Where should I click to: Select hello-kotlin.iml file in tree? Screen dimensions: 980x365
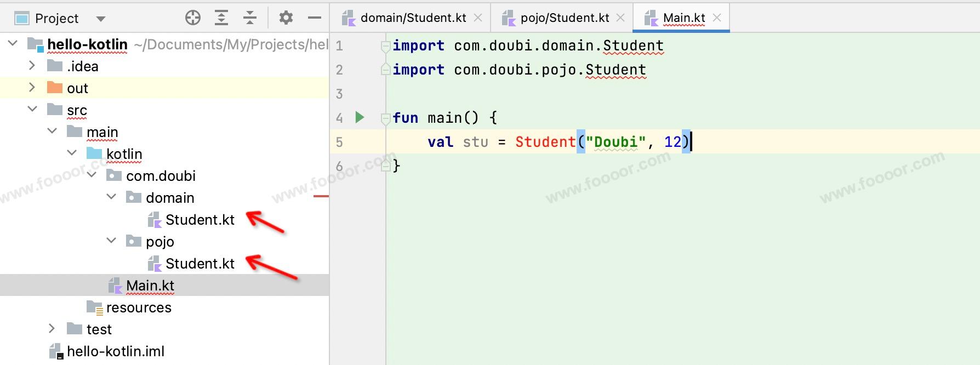pos(115,351)
